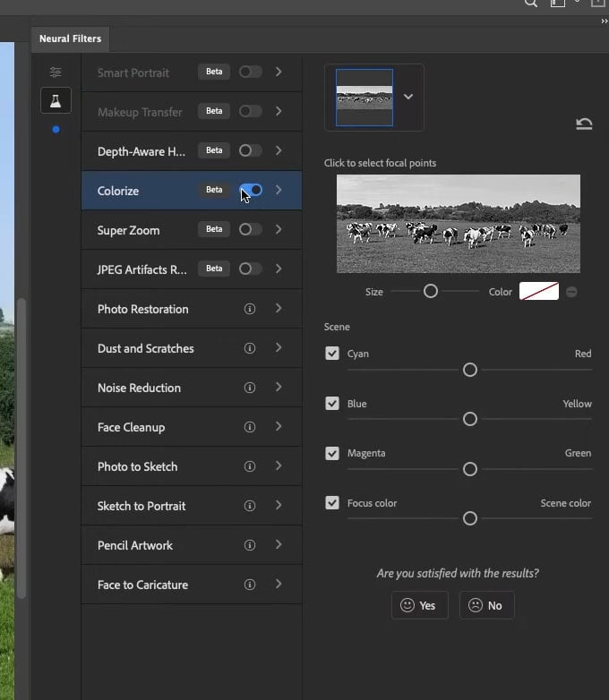The image size is (609, 700).
Task: Expand the Colorize filter chevron
Action: coord(279,190)
